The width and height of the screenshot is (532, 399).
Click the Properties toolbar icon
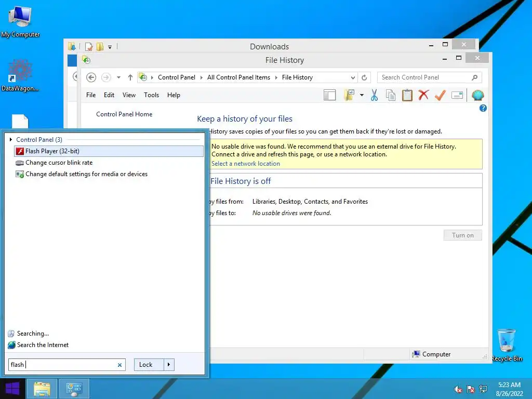[x=457, y=96]
